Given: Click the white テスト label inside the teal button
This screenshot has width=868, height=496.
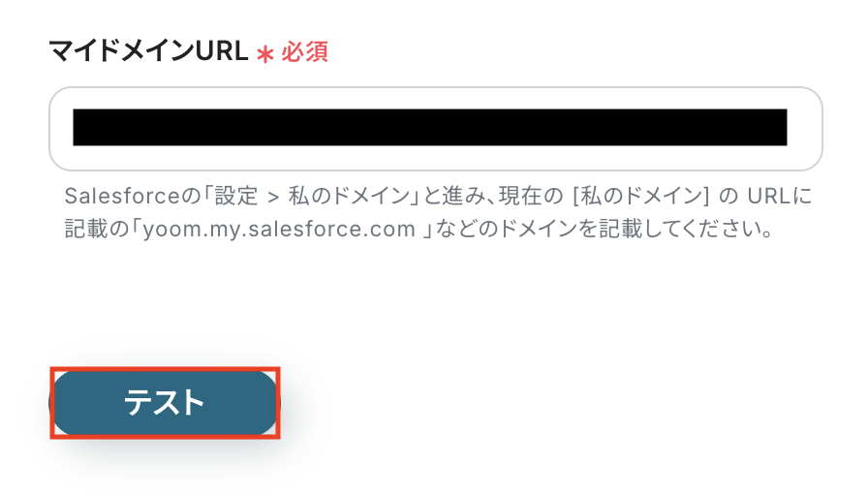Looking at the screenshot, I should coord(165,402).
